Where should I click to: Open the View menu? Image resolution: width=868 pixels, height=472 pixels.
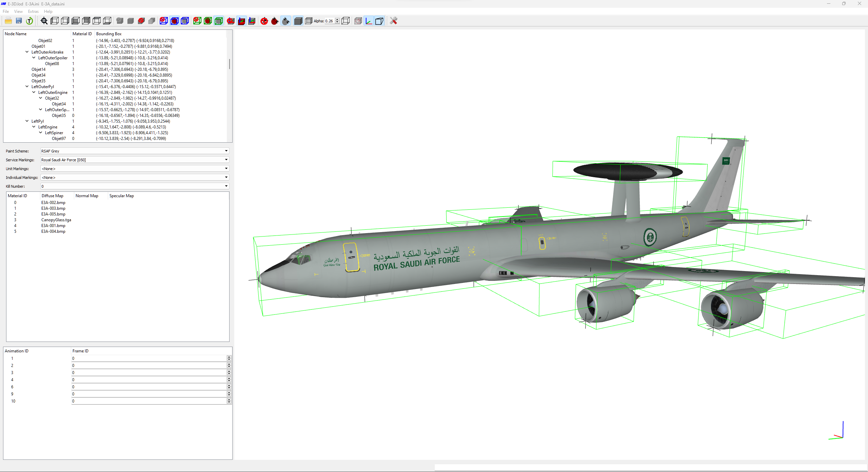click(18, 12)
